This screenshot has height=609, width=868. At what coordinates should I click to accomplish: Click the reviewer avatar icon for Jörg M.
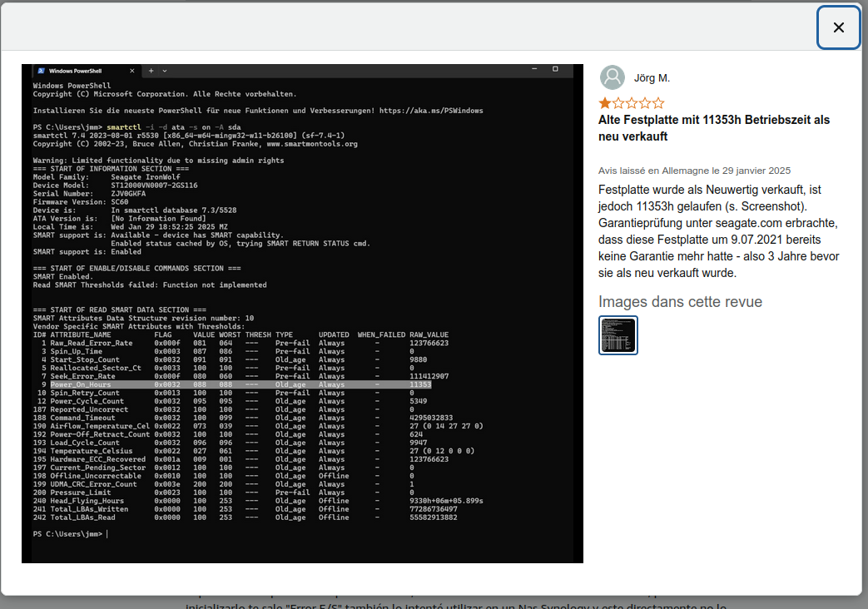(613, 77)
